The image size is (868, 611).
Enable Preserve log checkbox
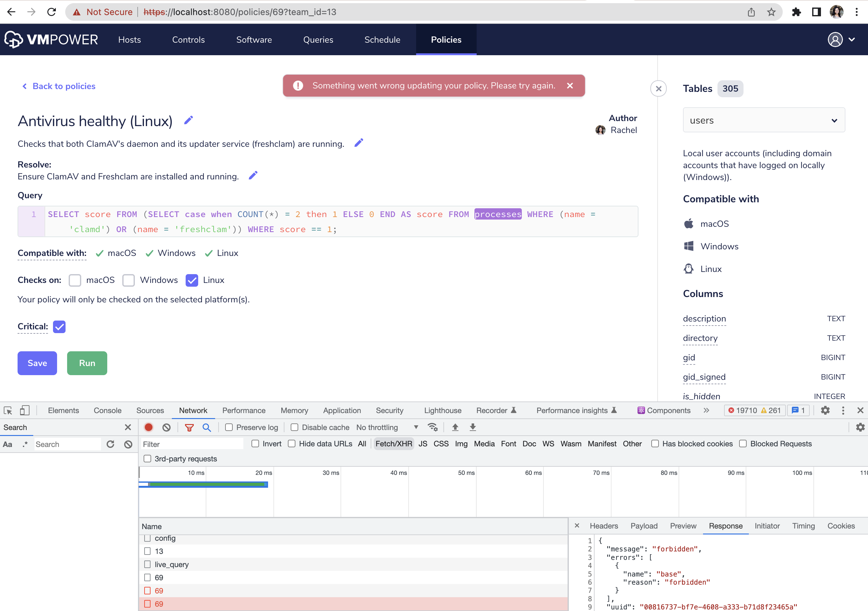click(229, 427)
